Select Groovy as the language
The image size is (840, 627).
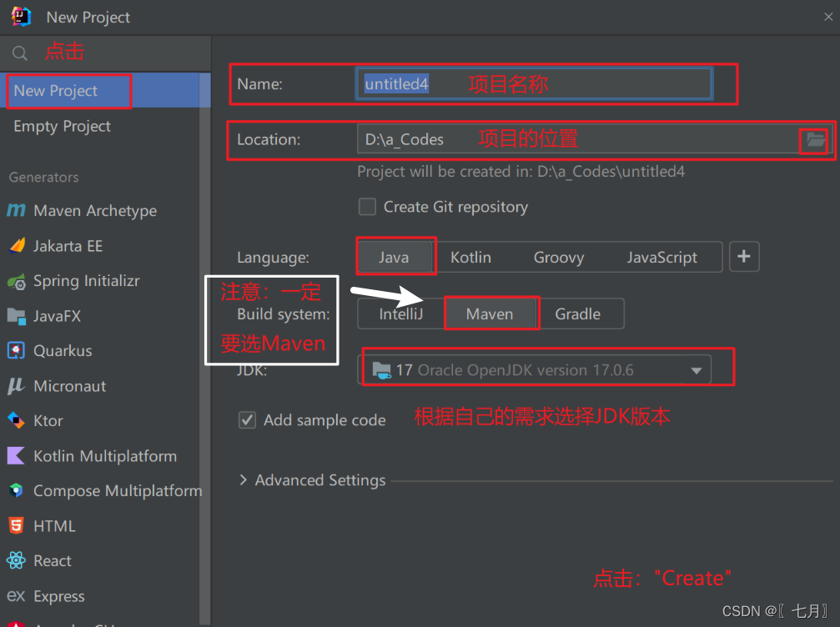click(559, 257)
